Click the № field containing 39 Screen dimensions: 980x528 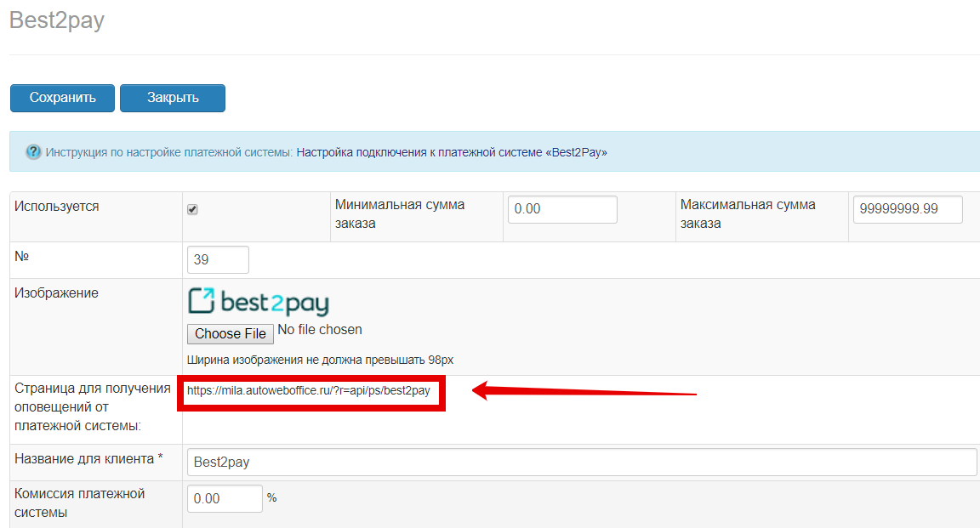218,259
